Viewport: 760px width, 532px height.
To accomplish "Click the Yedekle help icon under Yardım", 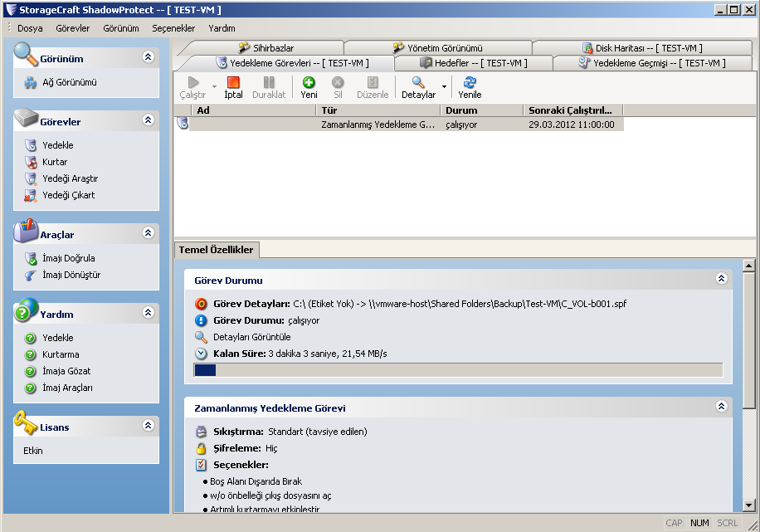I will [x=30, y=338].
